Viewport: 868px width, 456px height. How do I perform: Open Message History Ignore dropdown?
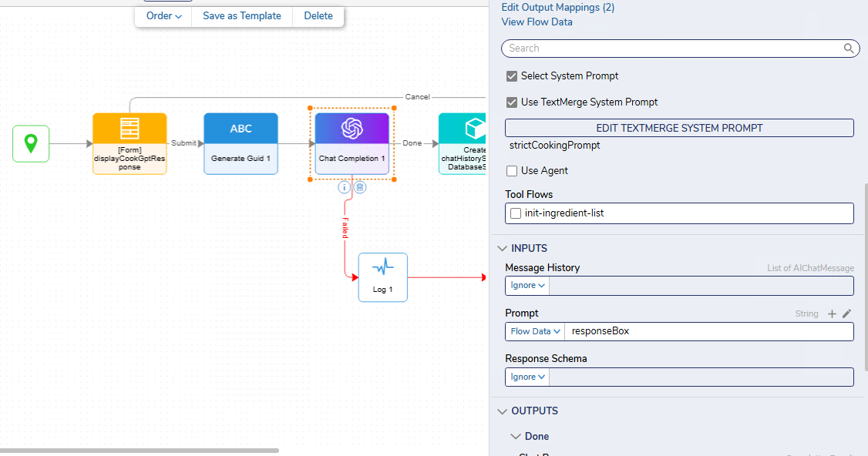pos(528,286)
